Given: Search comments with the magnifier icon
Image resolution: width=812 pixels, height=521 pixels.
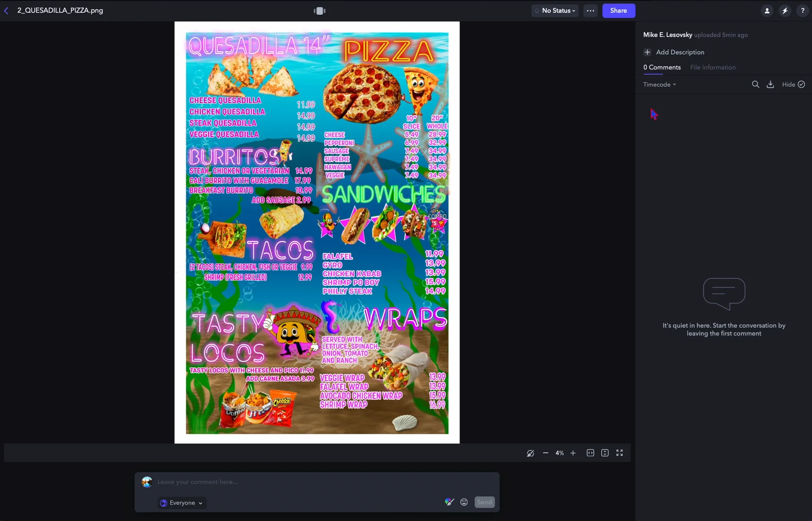Looking at the screenshot, I should [755, 85].
